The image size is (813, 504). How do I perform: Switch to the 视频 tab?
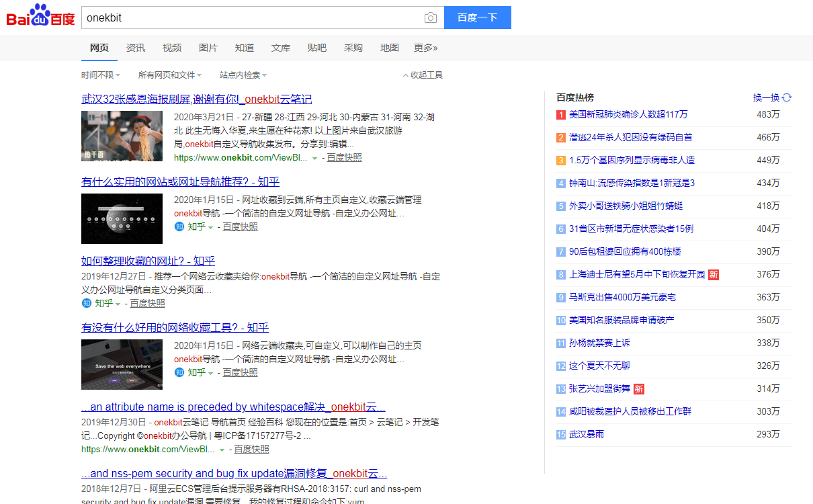[x=171, y=48]
